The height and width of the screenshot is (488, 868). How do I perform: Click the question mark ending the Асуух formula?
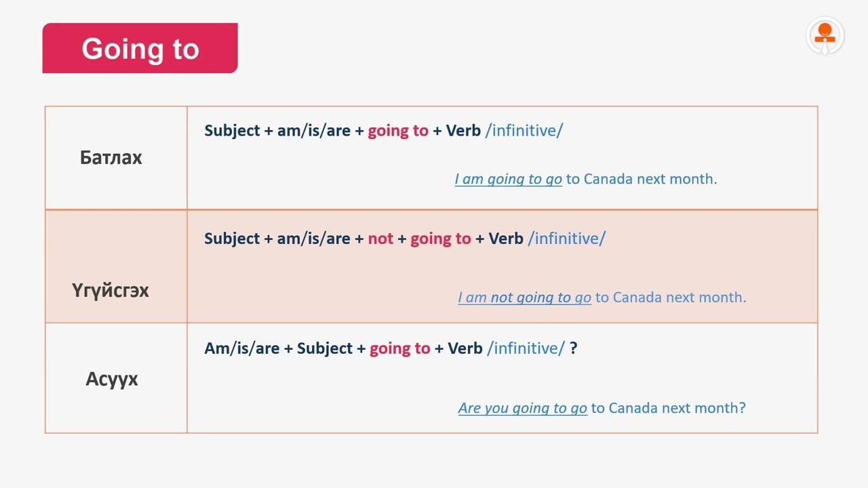coord(574,348)
